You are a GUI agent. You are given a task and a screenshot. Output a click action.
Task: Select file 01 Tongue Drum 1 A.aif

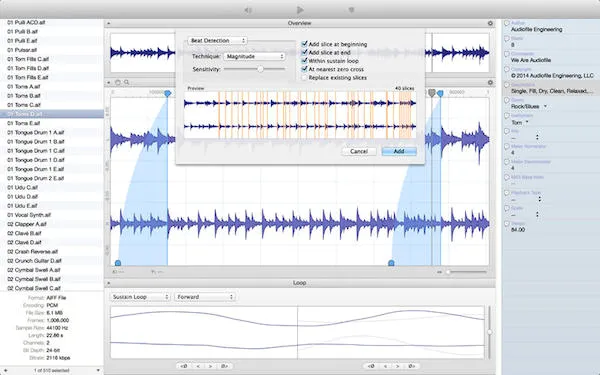click(52, 132)
